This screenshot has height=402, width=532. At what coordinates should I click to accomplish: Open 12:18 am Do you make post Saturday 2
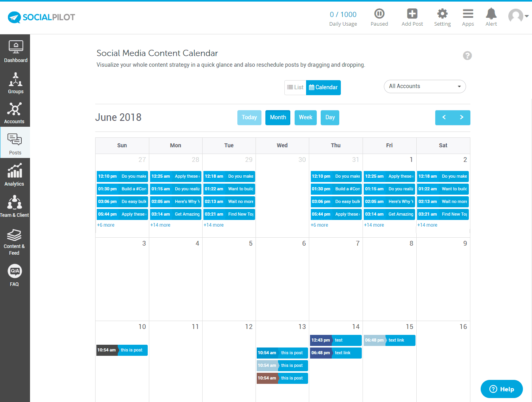443,177
